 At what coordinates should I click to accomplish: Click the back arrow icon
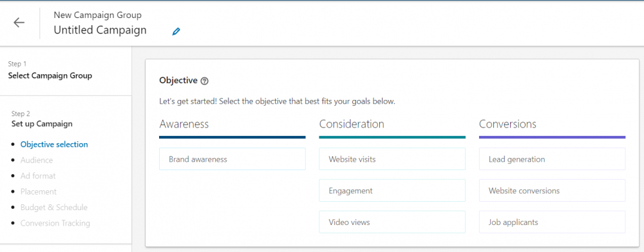point(19,23)
